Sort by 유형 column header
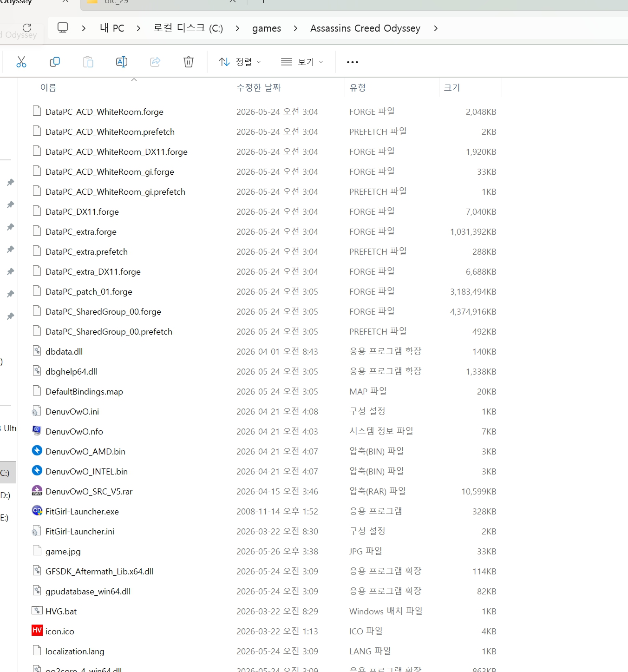Viewport: 628px width, 672px height. (358, 87)
